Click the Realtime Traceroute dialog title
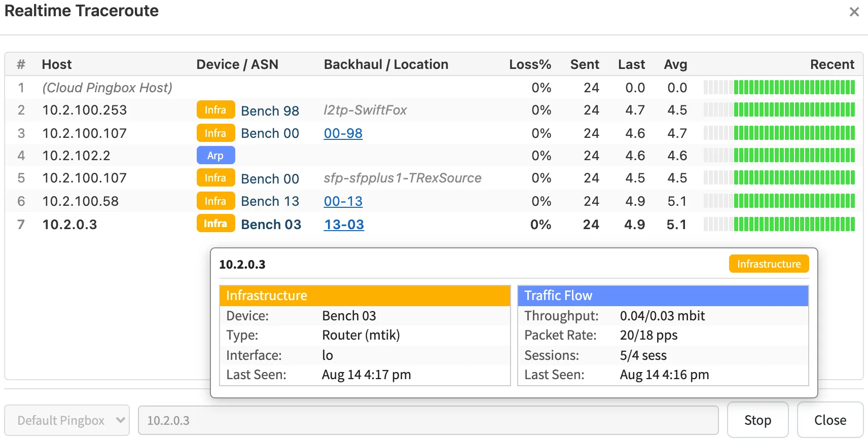This screenshot has width=868, height=442. pyautogui.click(x=82, y=11)
